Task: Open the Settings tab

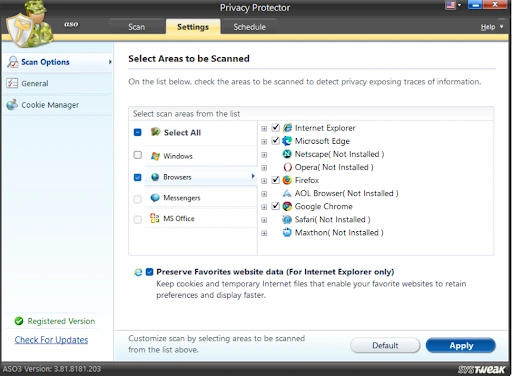Action: [193, 27]
